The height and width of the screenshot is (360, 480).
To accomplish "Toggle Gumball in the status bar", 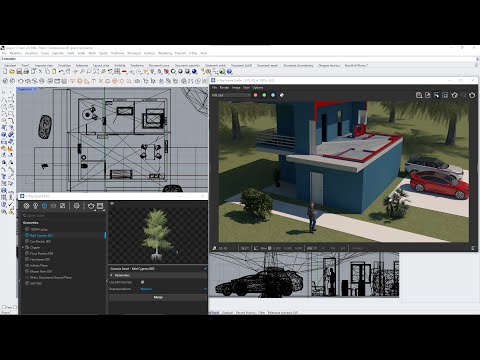I will point(227,313).
